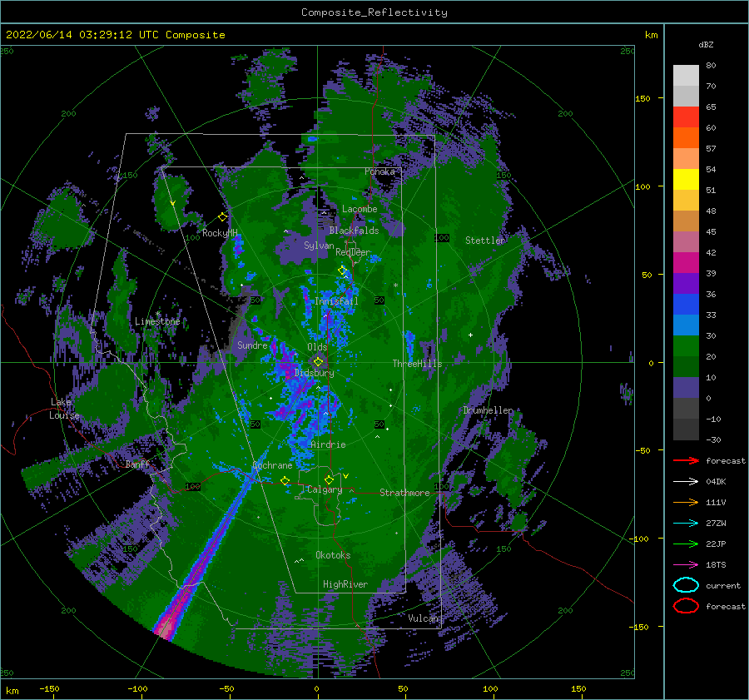This screenshot has height=700, width=749.
Task: Select the red 65-60 dBZ swatch
Action: click(x=686, y=117)
